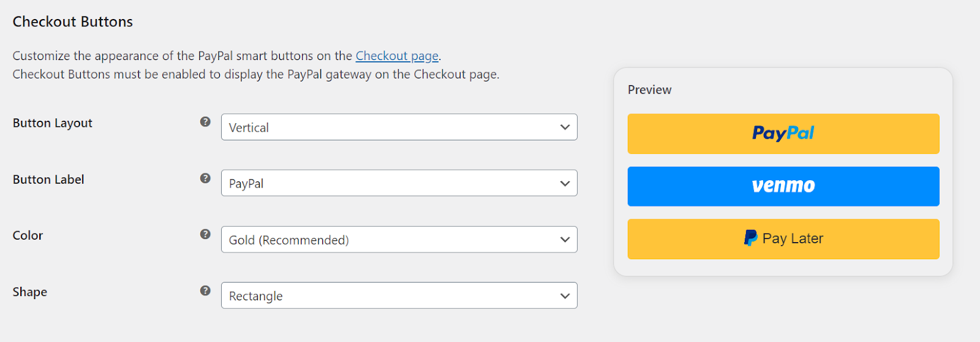Open the Shape dropdown showing Rectangle
This screenshot has width=980, height=342.
pyautogui.click(x=399, y=295)
